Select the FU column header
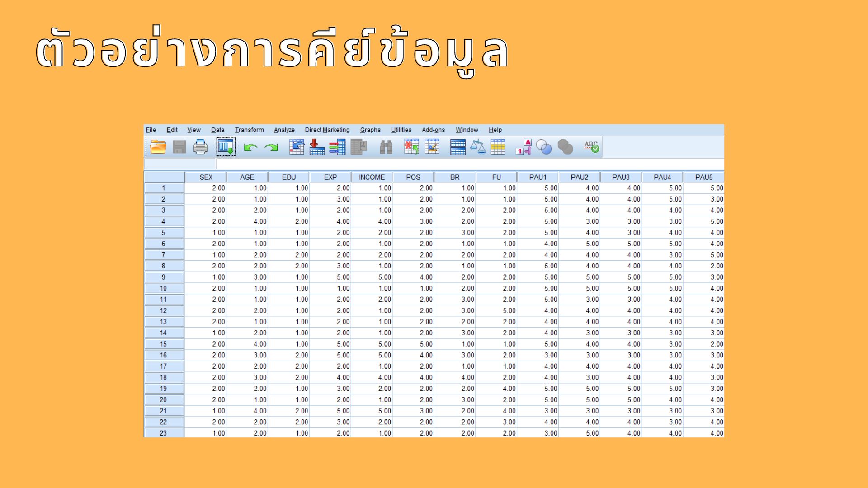The height and width of the screenshot is (488, 868). pyautogui.click(x=496, y=177)
